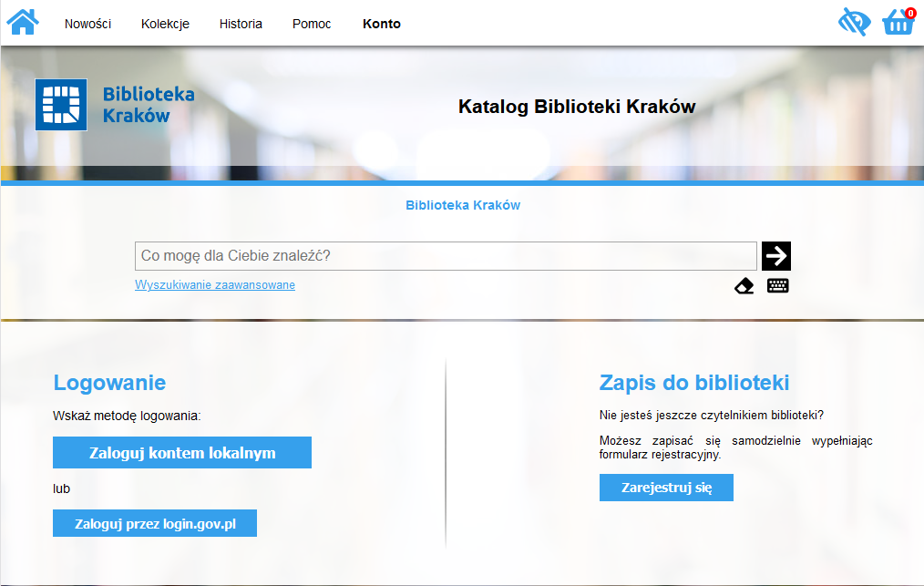
Task: Toggle the accessibility crossed-eye icon
Action: pos(854,22)
